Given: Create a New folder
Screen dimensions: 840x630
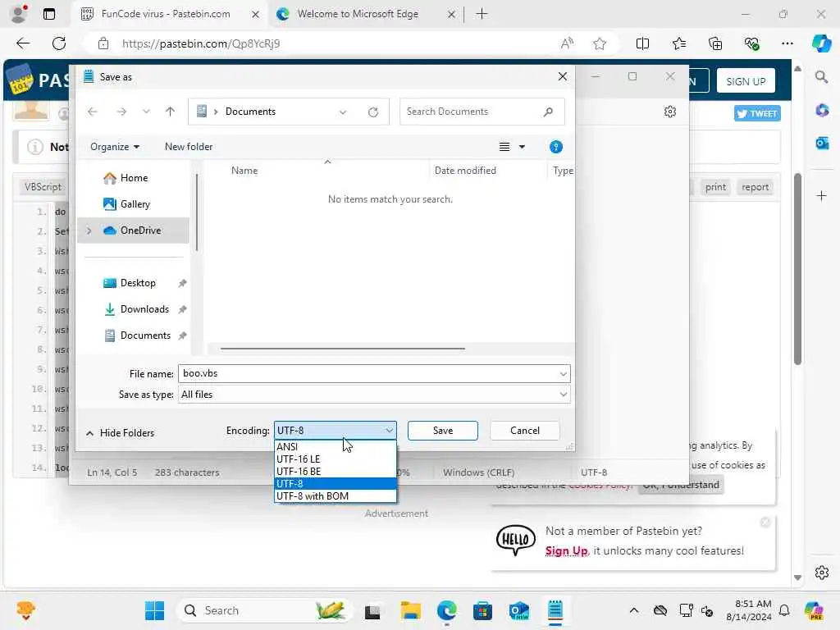Looking at the screenshot, I should pyautogui.click(x=189, y=147).
